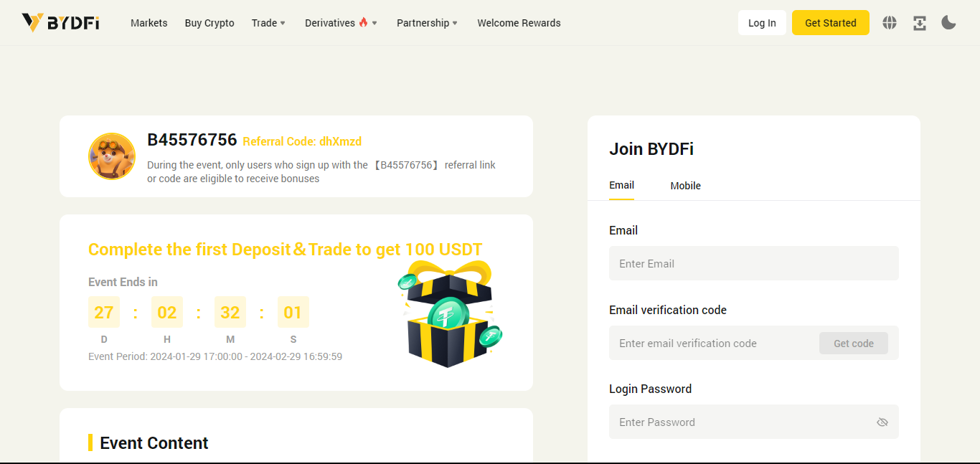980x464 pixels.
Task: Click the referral eligibility description text
Action: [x=321, y=172]
